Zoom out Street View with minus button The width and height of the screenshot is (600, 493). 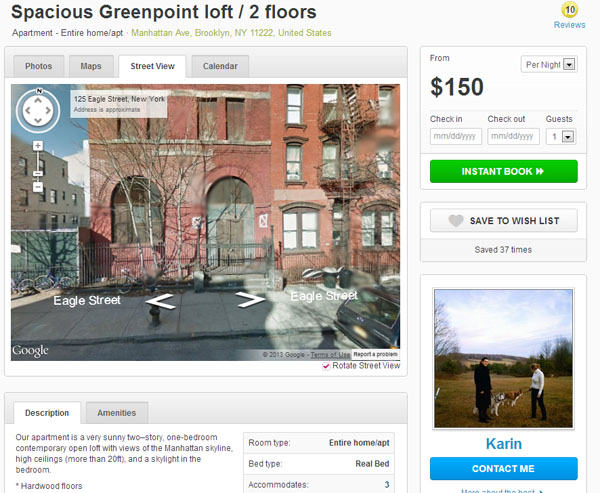(38, 187)
